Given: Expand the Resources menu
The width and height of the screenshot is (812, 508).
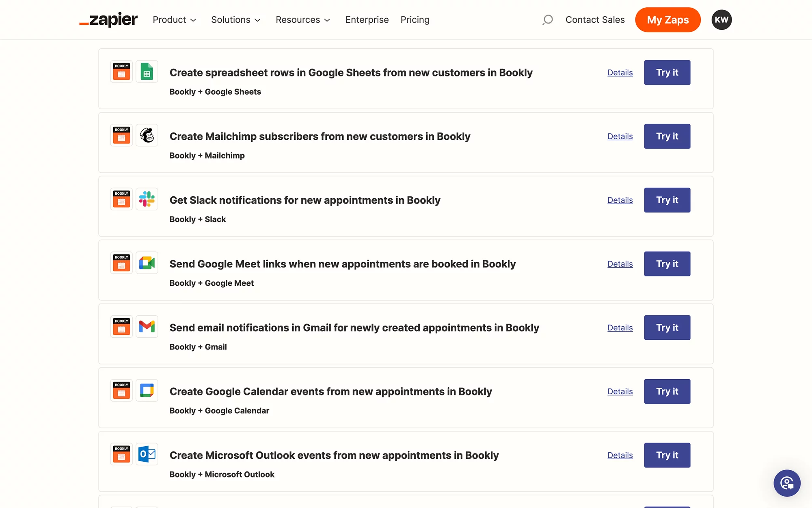Looking at the screenshot, I should (x=303, y=20).
